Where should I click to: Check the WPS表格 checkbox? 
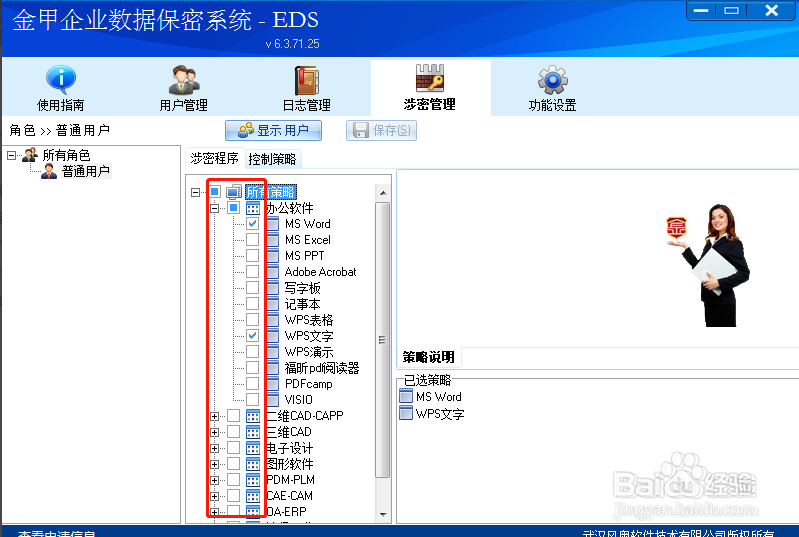click(252, 319)
